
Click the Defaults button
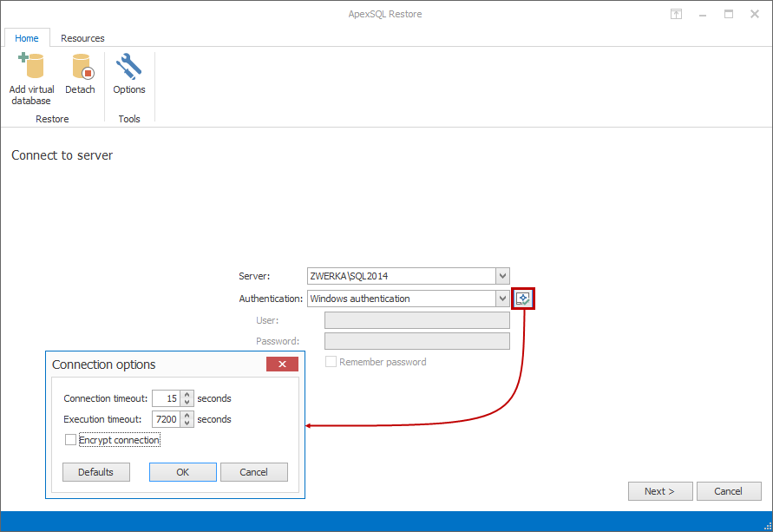click(95, 471)
